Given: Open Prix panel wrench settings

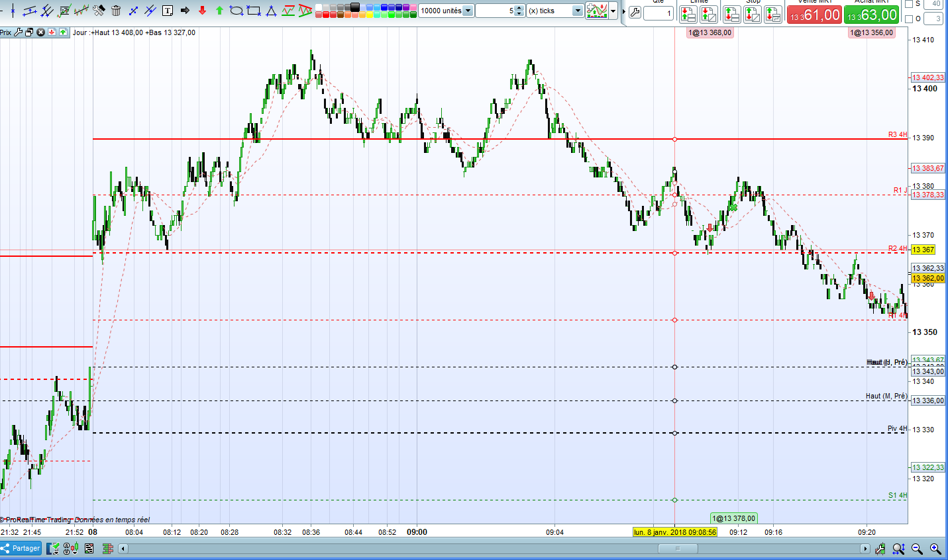Looking at the screenshot, I should (x=19, y=32).
